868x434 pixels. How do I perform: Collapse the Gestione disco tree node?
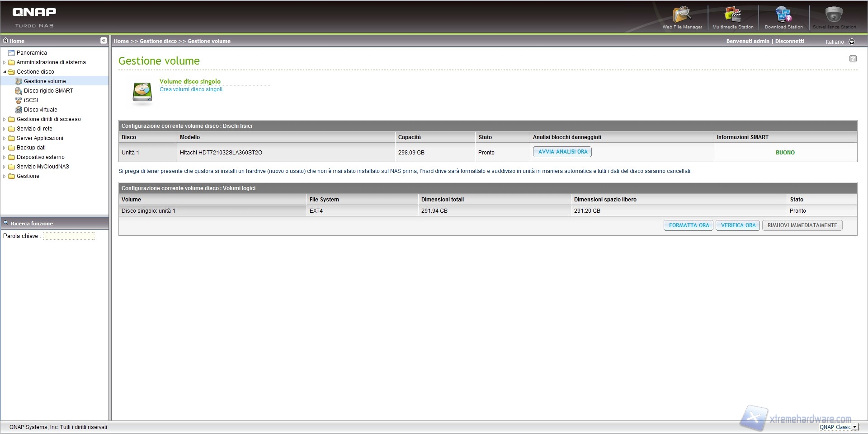(5, 72)
